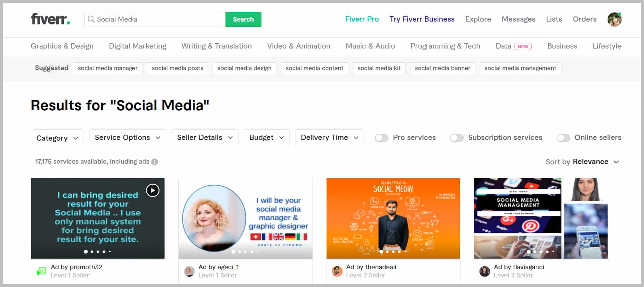Image resolution: width=644 pixels, height=287 pixels.
Task: Click Ad by promoth32 seller name
Action: coord(76,267)
